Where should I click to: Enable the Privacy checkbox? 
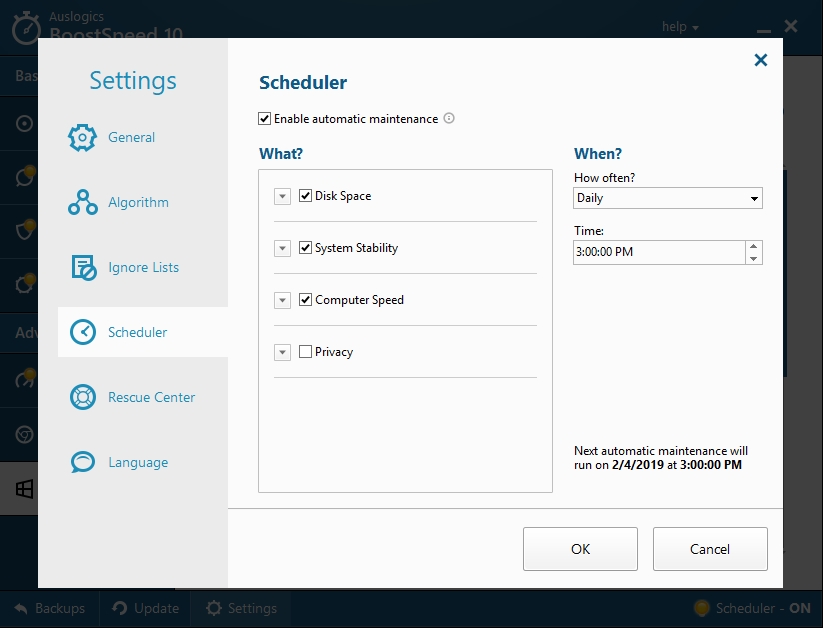point(306,352)
